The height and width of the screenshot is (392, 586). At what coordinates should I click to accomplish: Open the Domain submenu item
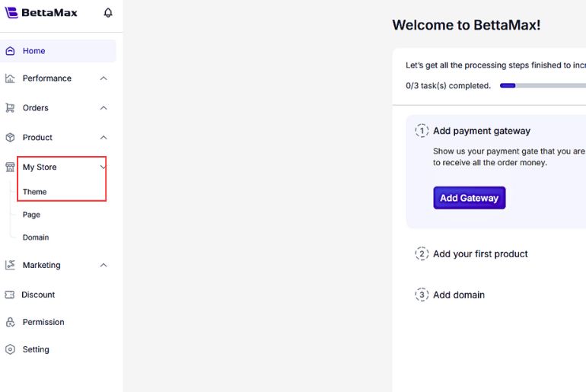click(x=36, y=237)
